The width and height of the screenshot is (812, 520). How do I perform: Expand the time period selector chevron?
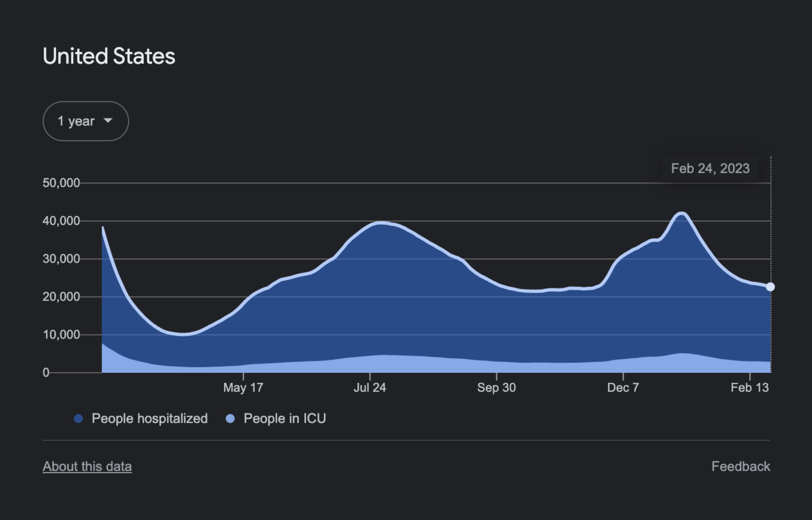108,121
